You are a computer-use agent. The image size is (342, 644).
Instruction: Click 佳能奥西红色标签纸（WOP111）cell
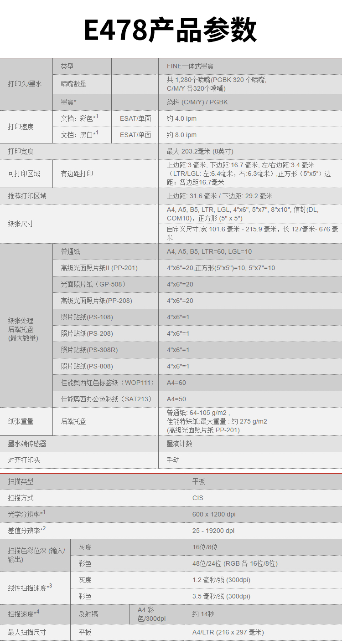106,383
